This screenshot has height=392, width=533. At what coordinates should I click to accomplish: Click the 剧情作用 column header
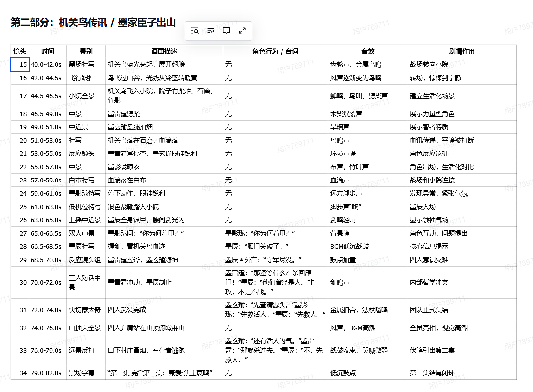coord(462,51)
